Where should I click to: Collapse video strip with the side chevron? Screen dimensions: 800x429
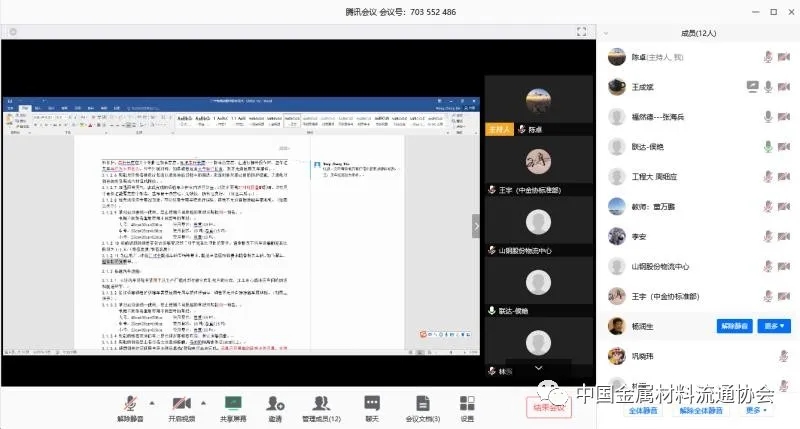pos(476,227)
